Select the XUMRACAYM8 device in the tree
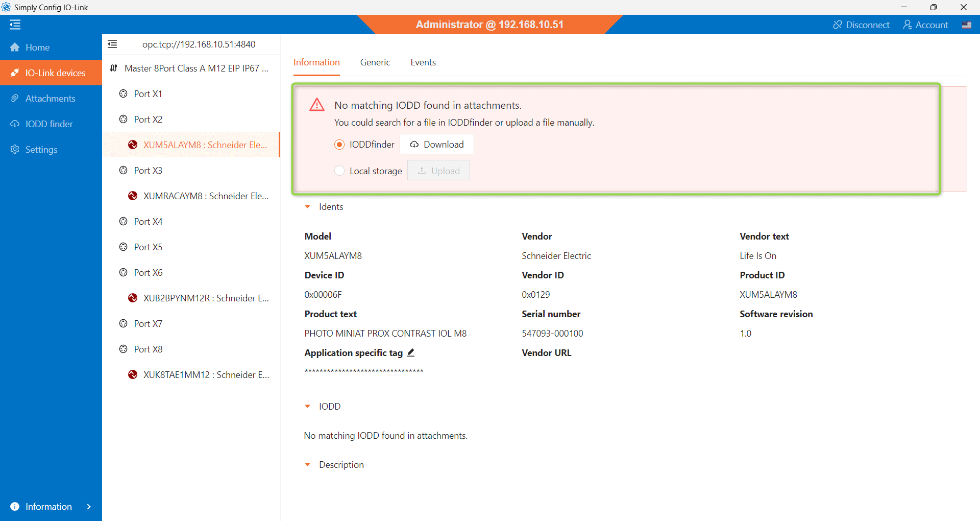 [205, 196]
